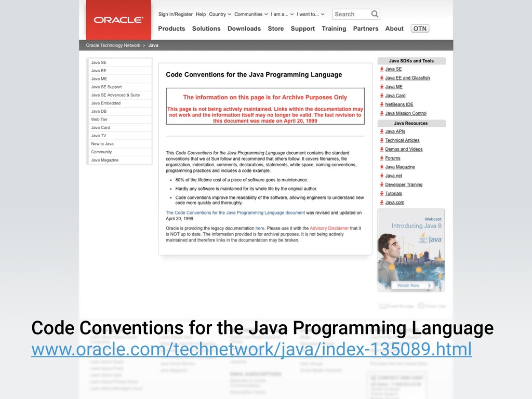
Task: Select New to Java in sidebar
Action: 120,144
